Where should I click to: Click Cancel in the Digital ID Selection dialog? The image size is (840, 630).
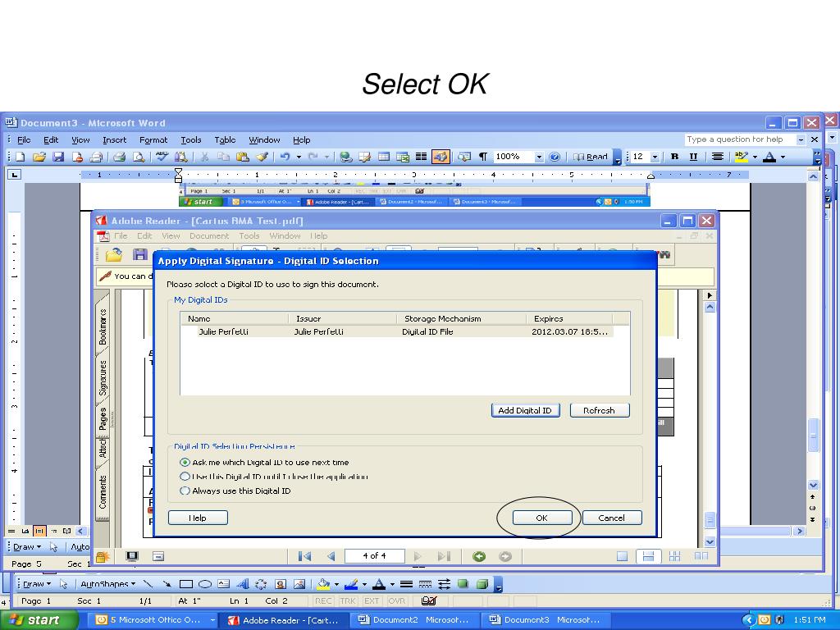(612, 518)
